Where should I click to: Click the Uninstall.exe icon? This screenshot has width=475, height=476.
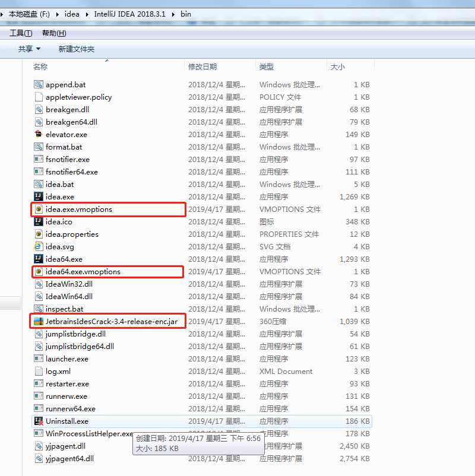[x=39, y=421]
